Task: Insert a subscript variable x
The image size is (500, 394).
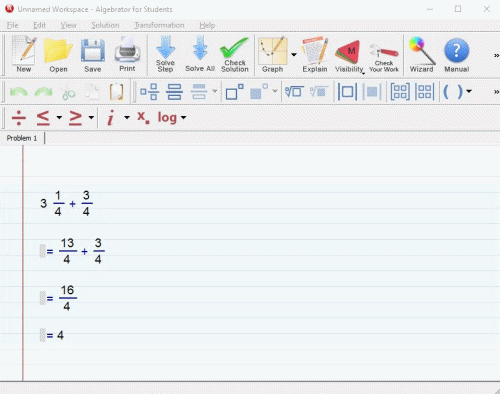Action: (143, 117)
